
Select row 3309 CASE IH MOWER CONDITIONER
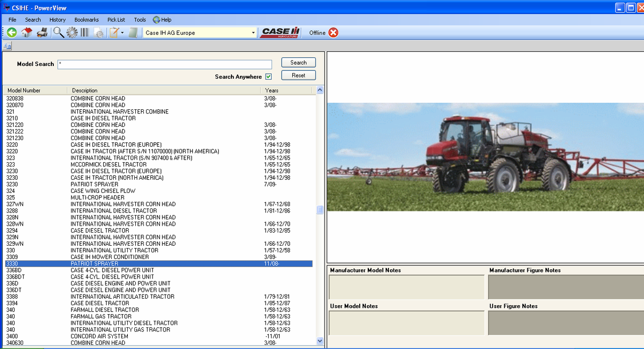coord(158,257)
